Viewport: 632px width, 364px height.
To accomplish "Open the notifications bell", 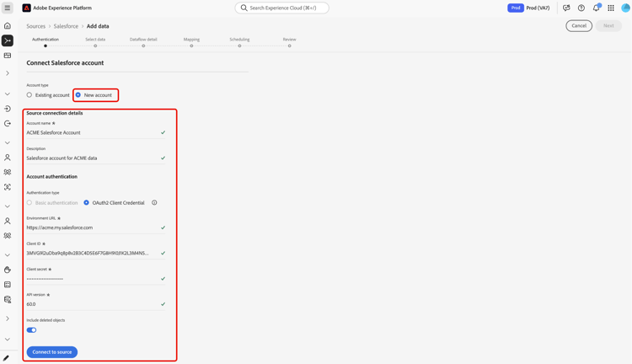I will [x=596, y=8].
